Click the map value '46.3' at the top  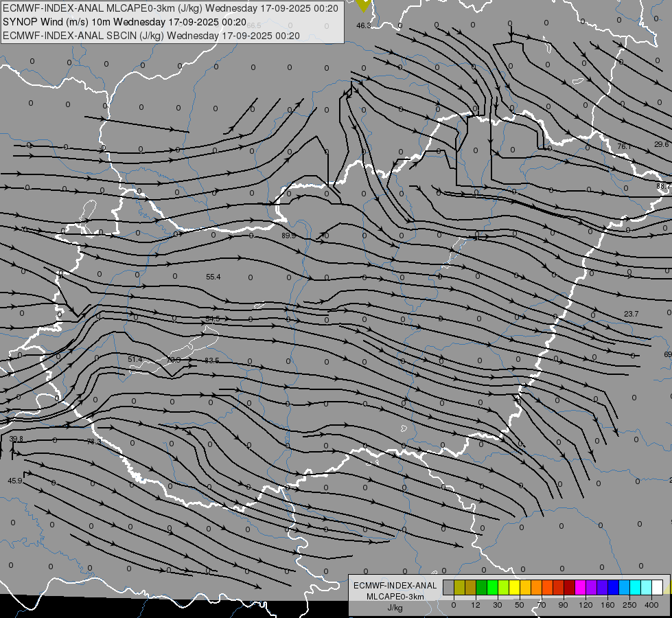[363, 25]
